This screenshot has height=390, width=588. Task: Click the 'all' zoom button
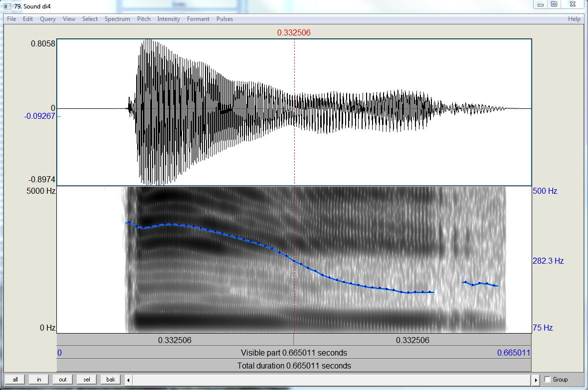[x=15, y=380]
